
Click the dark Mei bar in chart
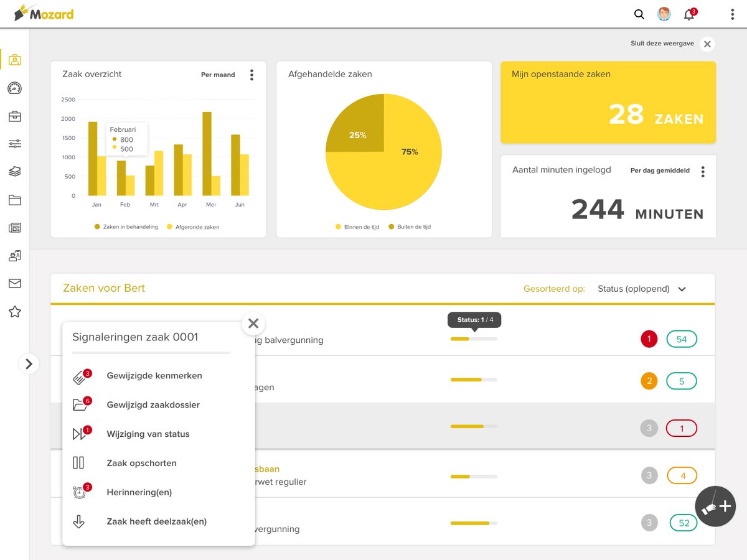[207, 154]
